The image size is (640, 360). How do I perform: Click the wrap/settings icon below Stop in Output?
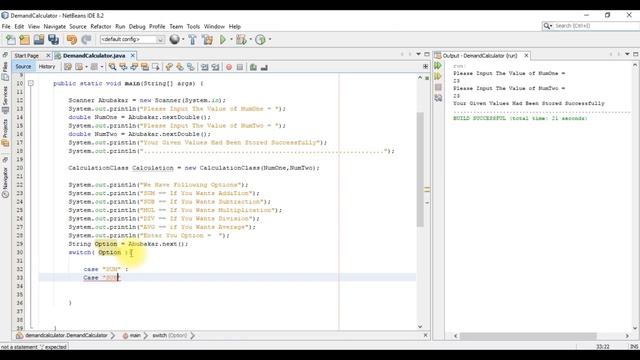(x=438, y=98)
